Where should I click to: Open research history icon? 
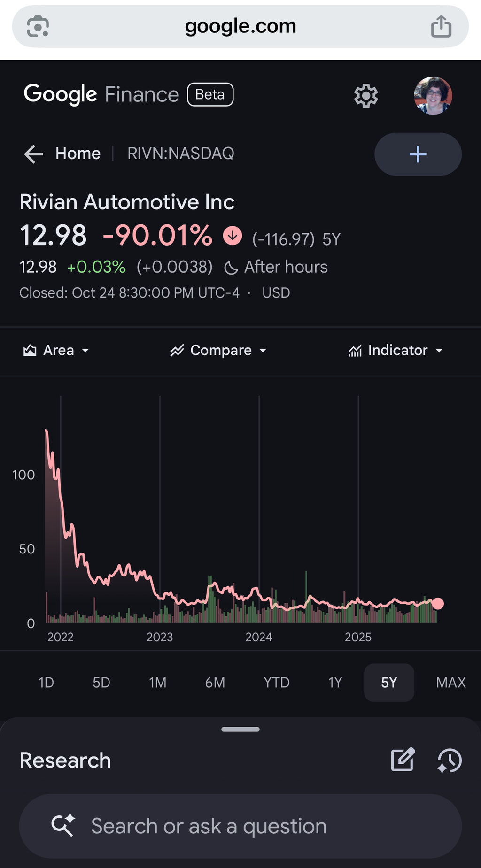[x=449, y=760]
